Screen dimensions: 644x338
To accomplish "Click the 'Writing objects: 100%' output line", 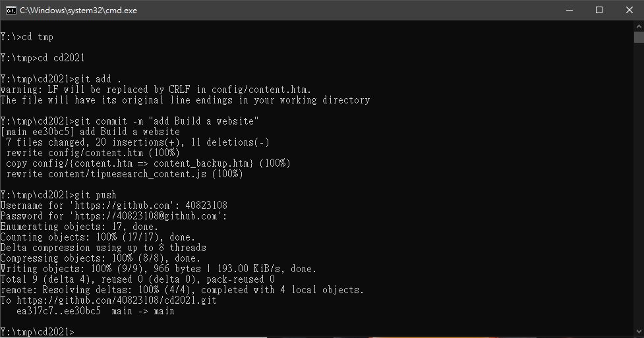I will pyautogui.click(x=159, y=269).
